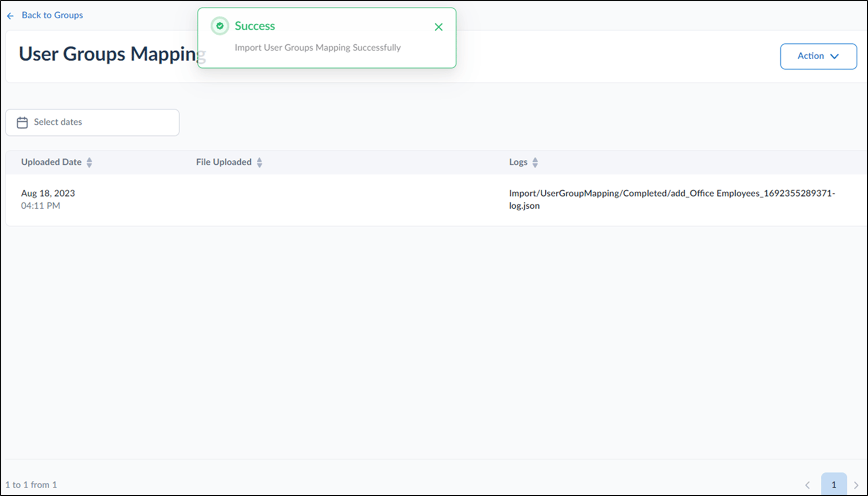Open the add_Office Employees log.json path

[672, 199]
